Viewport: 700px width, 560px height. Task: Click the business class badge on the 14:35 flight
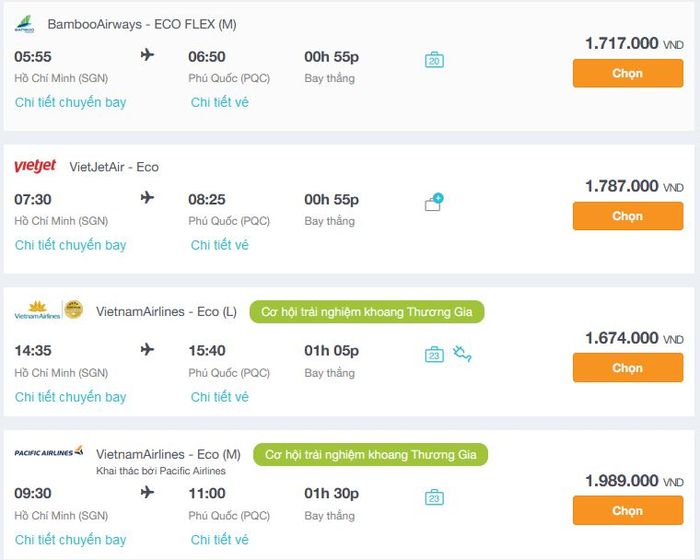366,312
